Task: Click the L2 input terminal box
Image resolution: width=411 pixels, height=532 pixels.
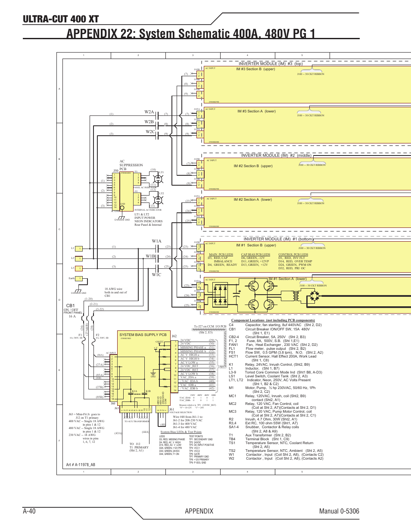Action: (x=79, y=258)
